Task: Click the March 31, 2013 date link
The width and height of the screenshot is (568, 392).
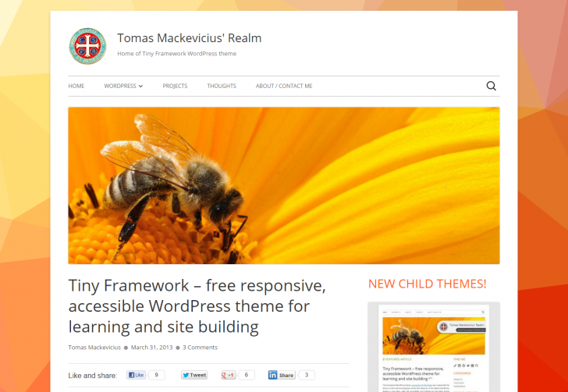Action: pyautogui.click(x=152, y=348)
